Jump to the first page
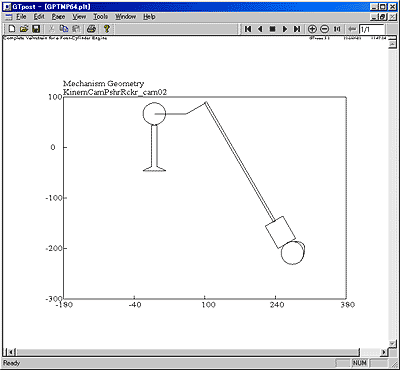Image resolution: width=400 pixels, height=370 pixels. click(248, 29)
